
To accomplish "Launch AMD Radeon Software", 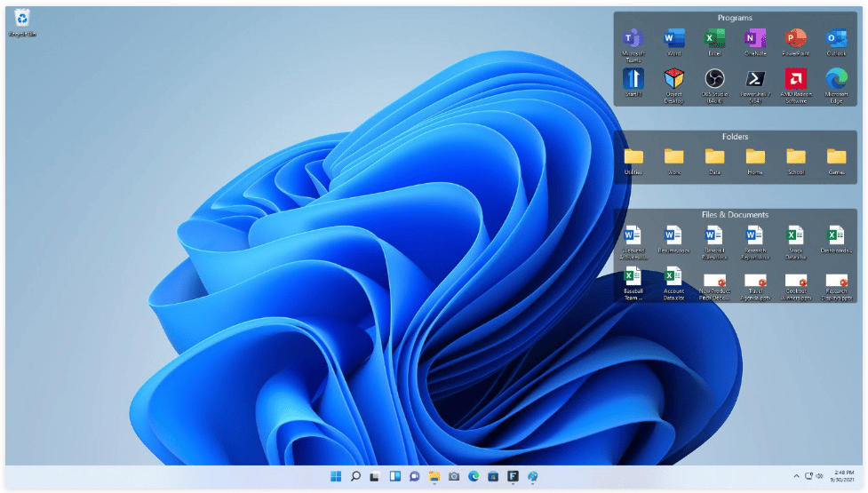I will click(795, 85).
